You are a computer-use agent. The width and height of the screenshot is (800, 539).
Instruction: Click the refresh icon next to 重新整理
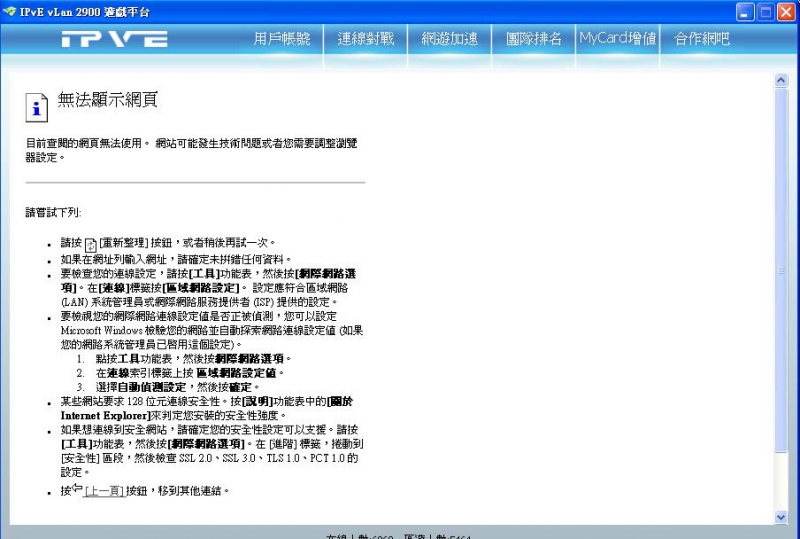click(x=91, y=245)
